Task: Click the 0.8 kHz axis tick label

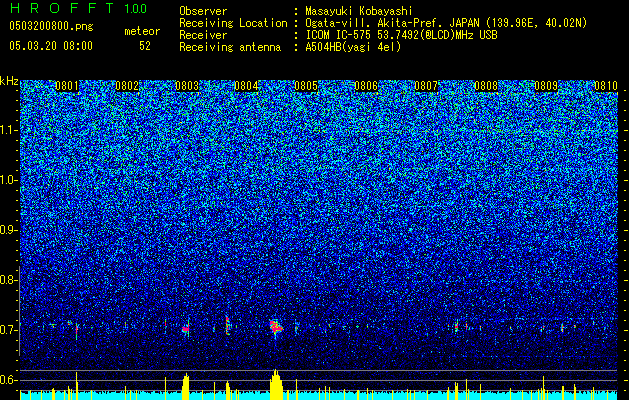Action: point(9,280)
